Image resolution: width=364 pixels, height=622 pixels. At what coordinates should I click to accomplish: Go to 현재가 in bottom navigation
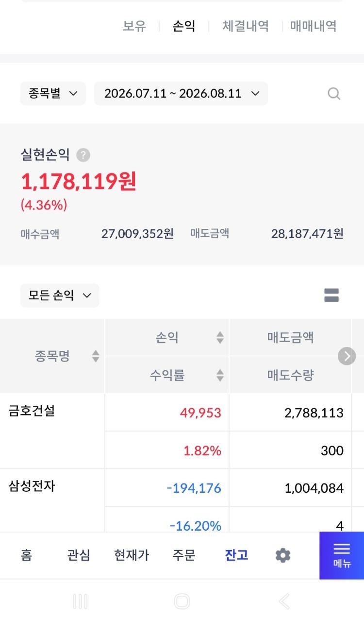coord(132,555)
